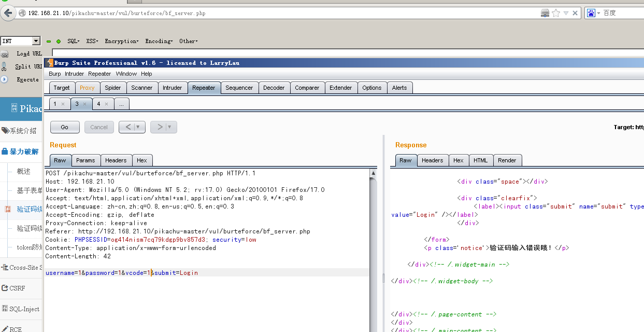The height and width of the screenshot is (332, 644).
Task: Click the browser back arrow button
Action: [x=8, y=13]
